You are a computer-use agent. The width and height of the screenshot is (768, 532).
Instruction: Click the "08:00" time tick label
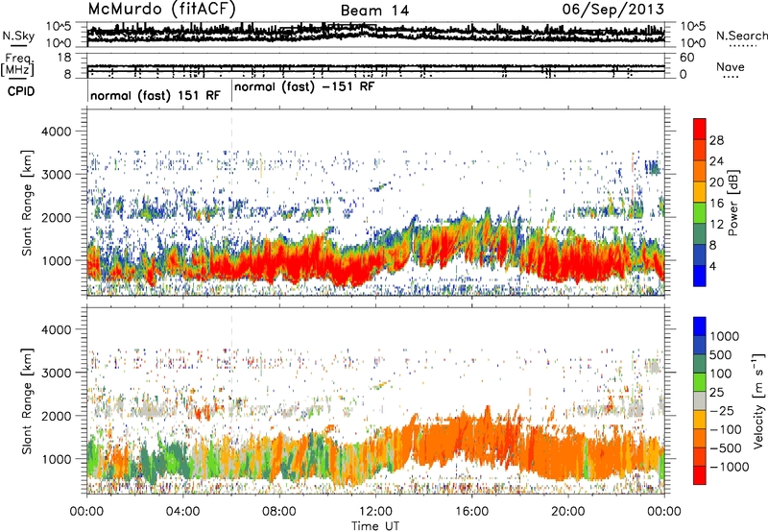[279, 512]
